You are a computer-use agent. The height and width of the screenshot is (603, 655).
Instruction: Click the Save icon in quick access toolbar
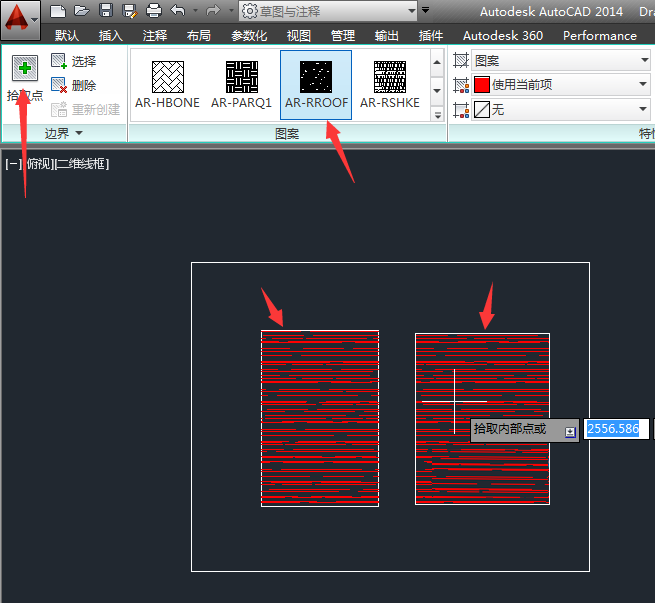click(x=106, y=11)
